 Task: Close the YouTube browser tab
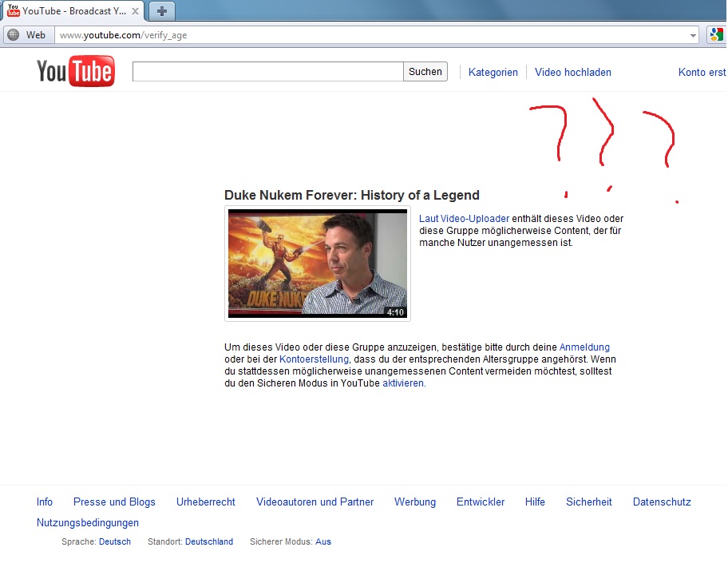[135, 11]
